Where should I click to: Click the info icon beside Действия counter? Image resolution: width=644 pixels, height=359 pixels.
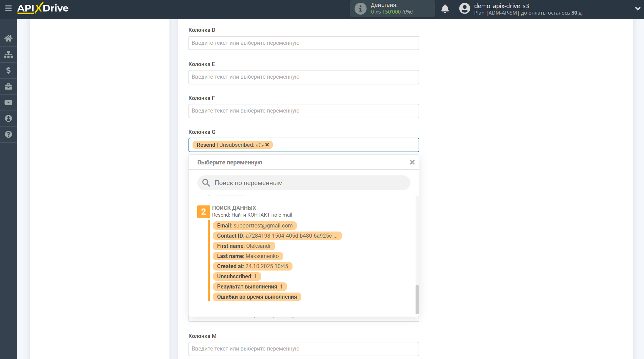pyautogui.click(x=360, y=8)
